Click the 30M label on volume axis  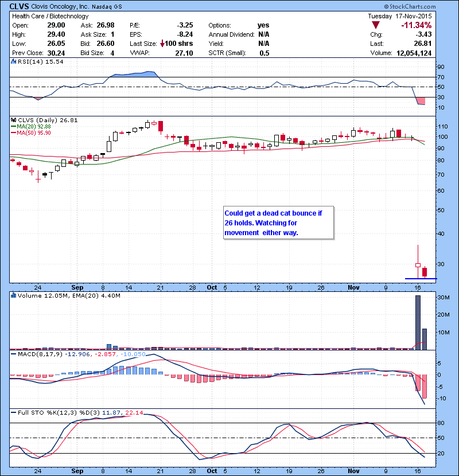point(443,297)
